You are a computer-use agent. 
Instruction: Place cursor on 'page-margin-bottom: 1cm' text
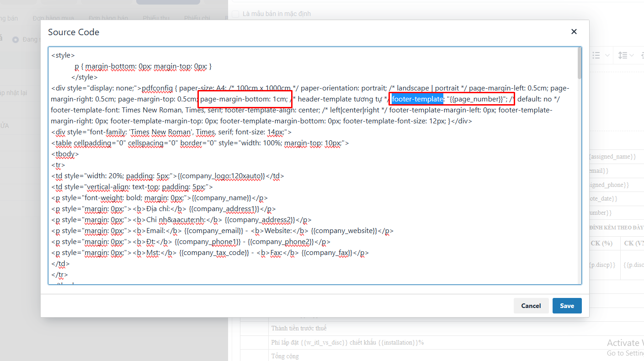click(x=244, y=99)
